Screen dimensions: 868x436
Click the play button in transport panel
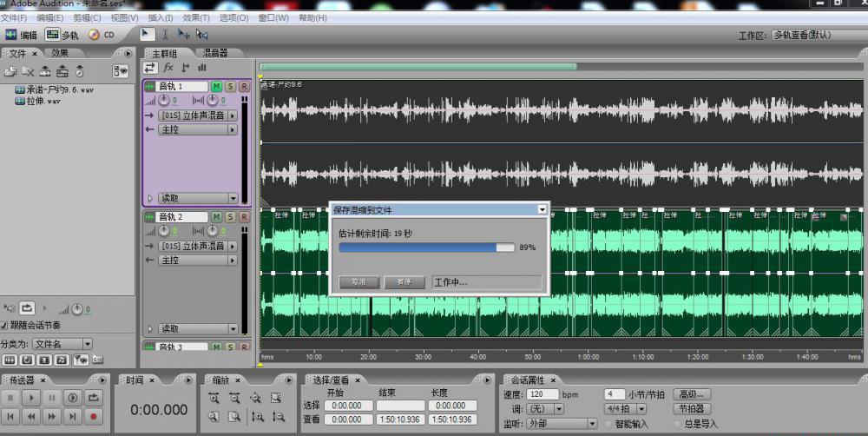click(31, 398)
